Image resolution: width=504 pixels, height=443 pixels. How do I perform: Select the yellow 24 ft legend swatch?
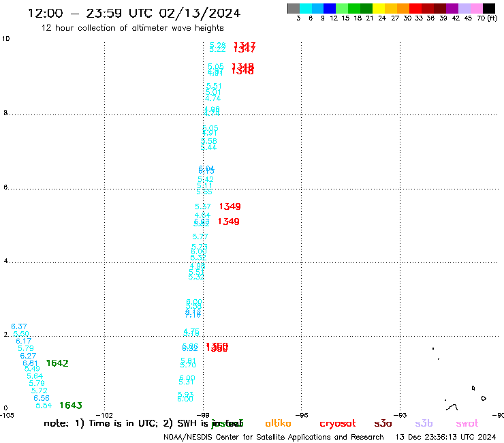pyautogui.click(x=379, y=8)
